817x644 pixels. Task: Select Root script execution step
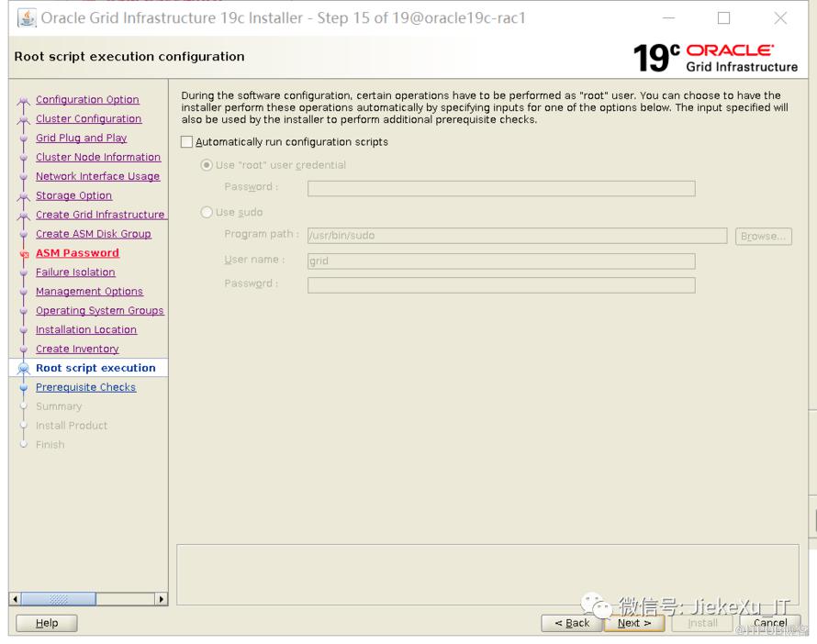click(95, 368)
